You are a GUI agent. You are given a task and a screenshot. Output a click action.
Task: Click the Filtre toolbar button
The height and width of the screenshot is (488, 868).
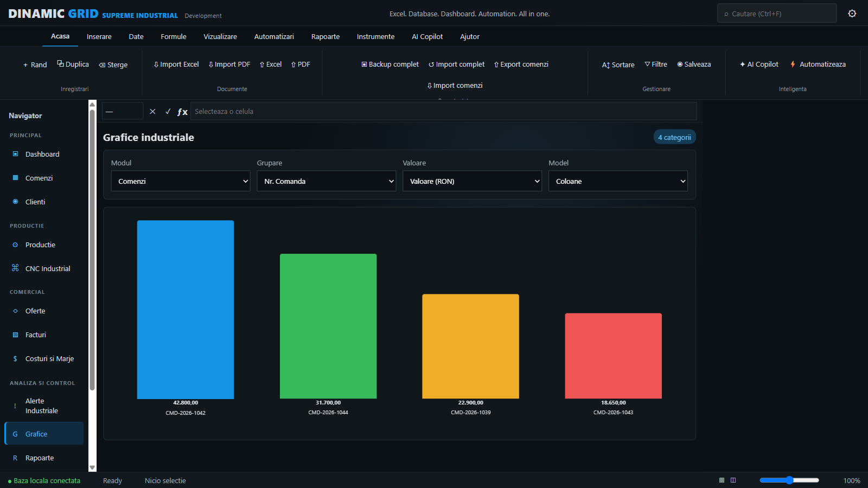[656, 64]
